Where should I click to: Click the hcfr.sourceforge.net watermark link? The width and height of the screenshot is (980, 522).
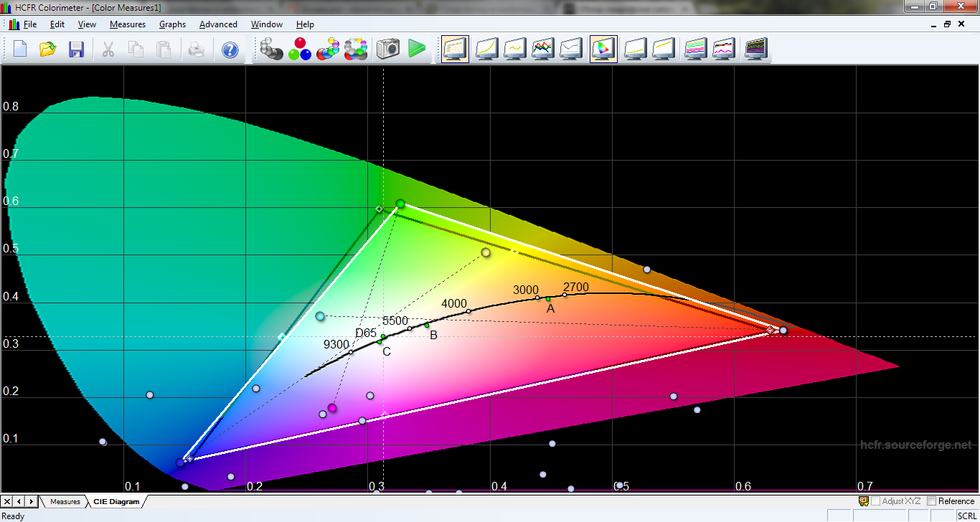pyautogui.click(x=915, y=445)
